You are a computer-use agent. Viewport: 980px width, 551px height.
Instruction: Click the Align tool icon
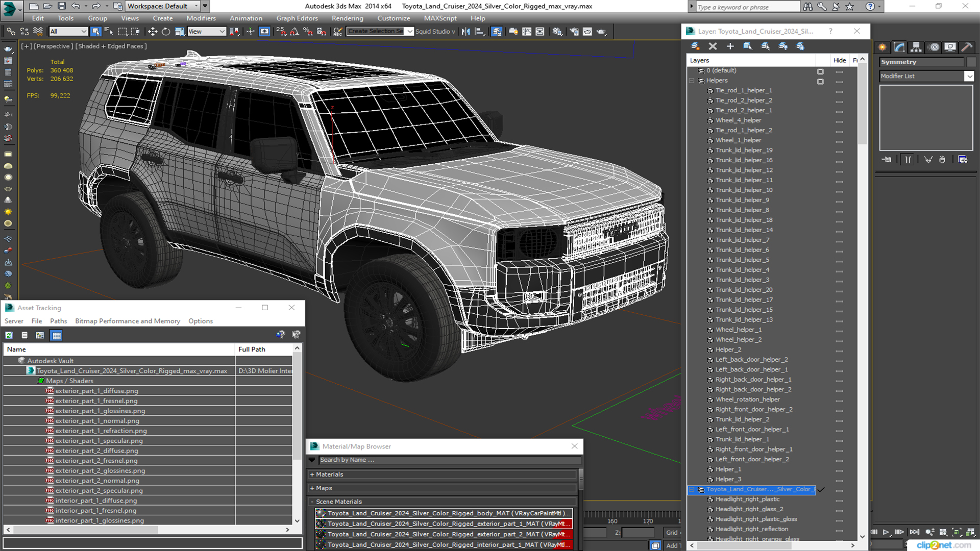pyautogui.click(x=479, y=32)
